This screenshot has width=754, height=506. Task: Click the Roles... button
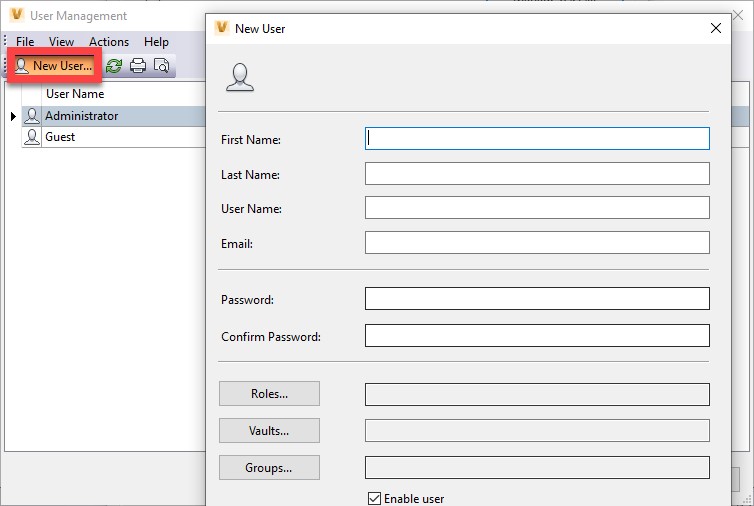tap(269, 393)
